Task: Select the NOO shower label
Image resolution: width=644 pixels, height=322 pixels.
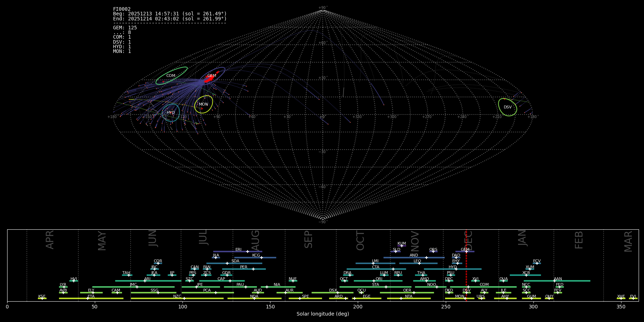Action: click(431, 285)
